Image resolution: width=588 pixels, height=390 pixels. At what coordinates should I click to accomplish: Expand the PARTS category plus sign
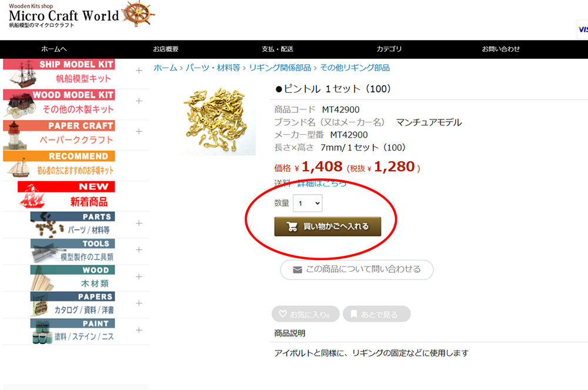point(139,223)
